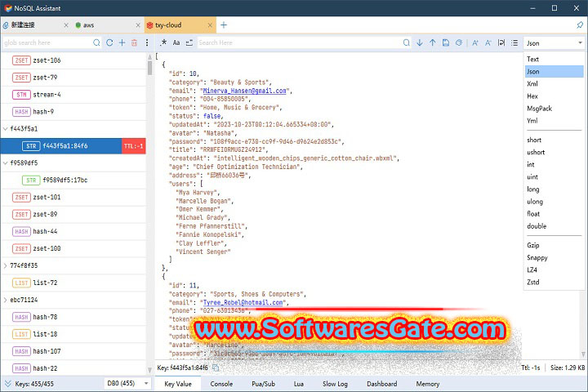588x392 pixels.
Task: Choose MsgPack format option
Action: coord(554,109)
